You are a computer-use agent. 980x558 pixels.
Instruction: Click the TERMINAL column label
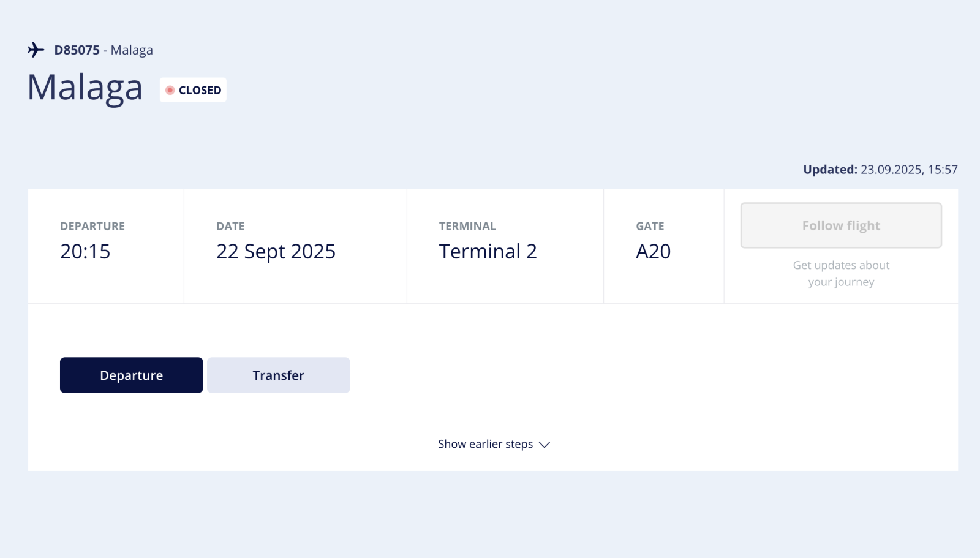tap(467, 226)
